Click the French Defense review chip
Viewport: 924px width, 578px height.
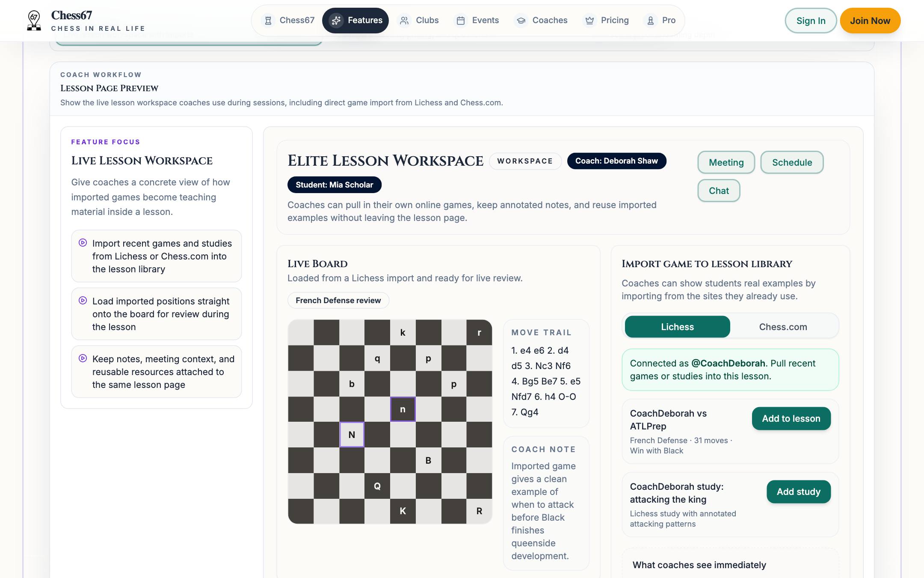(x=338, y=300)
